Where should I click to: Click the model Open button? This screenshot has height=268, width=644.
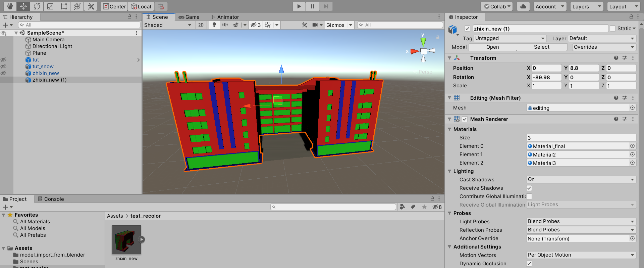(x=492, y=47)
